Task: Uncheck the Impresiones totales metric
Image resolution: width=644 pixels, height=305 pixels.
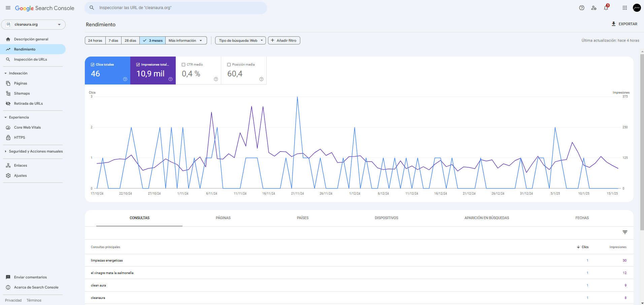Action: point(138,65)
